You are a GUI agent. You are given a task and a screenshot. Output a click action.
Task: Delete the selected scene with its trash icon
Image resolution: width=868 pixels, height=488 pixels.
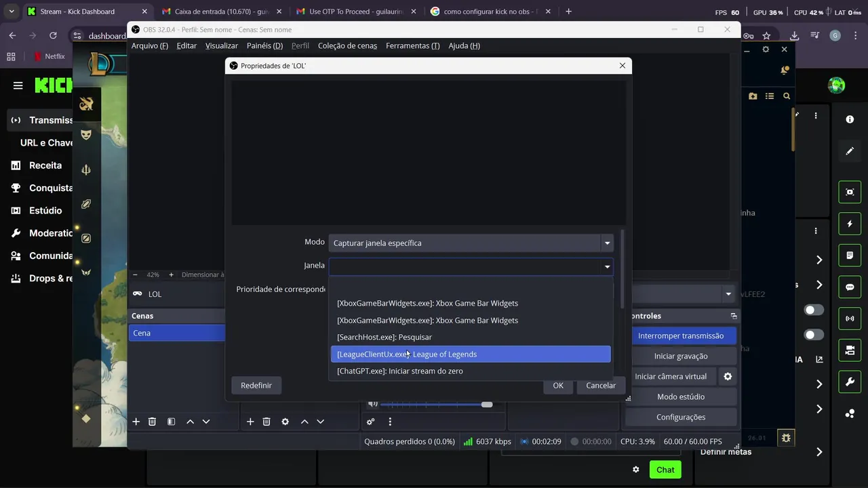click(x=152, y=422)
